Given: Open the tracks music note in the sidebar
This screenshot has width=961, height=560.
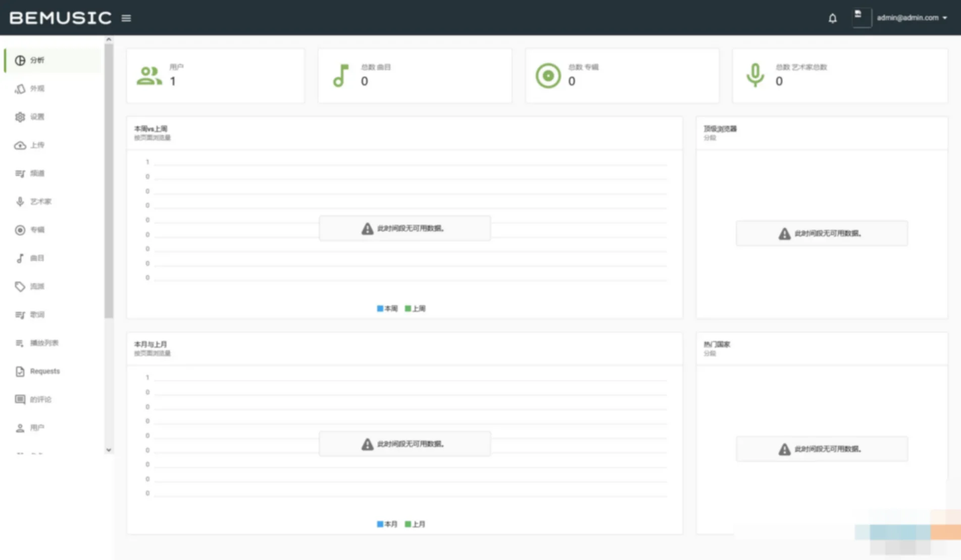Looking at the screenshot, I should click(20, 259).
